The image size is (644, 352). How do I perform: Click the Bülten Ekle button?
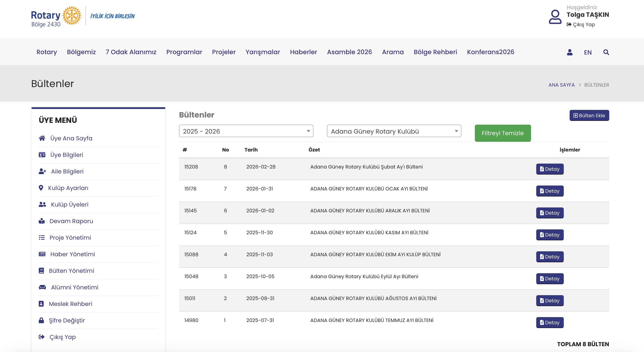click(x=589, y=115)
